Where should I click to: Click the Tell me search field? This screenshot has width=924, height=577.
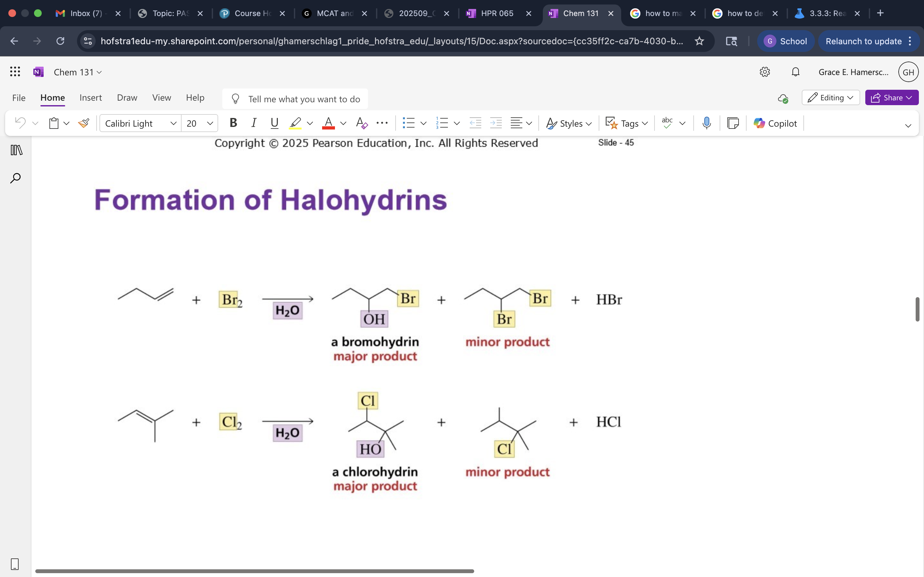(304, 99)
